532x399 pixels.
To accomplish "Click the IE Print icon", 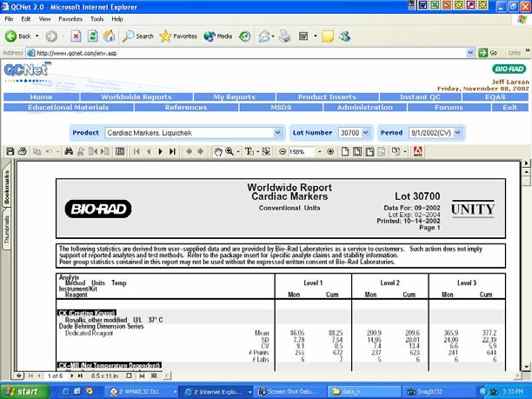I will 284,36.
